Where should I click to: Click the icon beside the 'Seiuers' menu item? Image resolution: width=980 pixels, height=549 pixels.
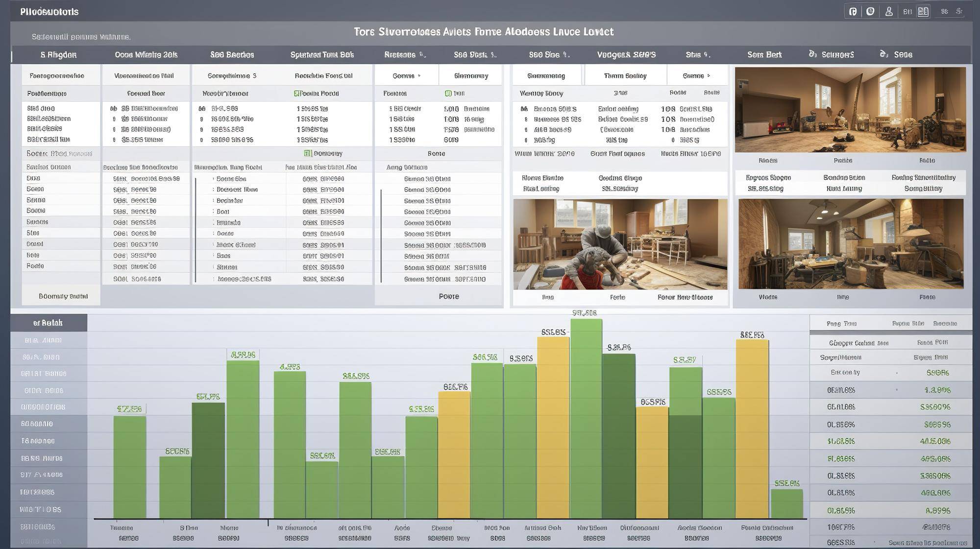click(x=813, y=54)
